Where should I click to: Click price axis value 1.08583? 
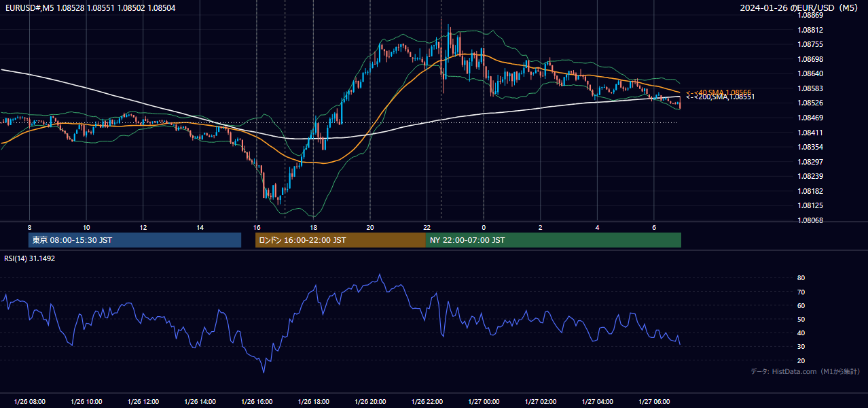coord(811,88)
